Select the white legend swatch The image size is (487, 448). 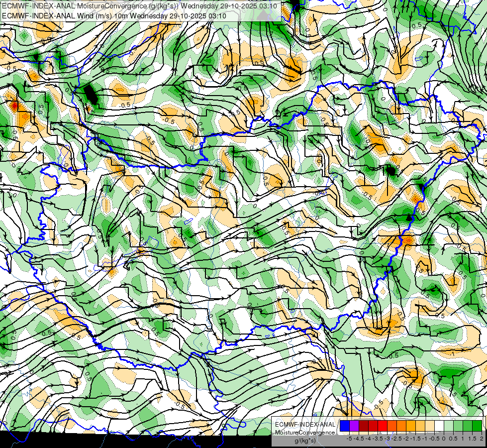click(439, 426)
